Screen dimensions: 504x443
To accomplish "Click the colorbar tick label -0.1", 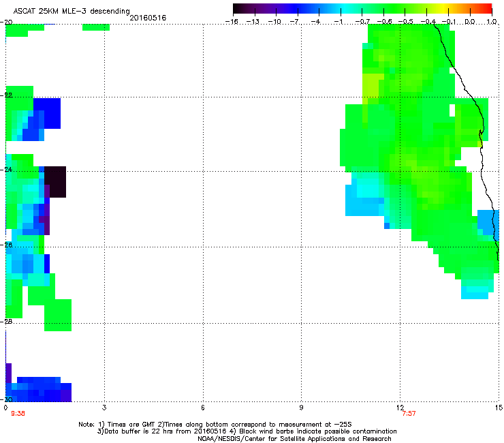I will (449, 22).
